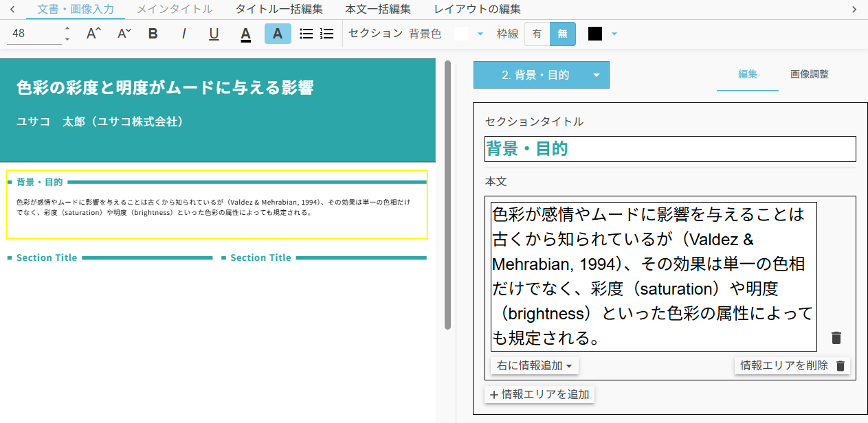Viewport: 868px width, 423px height.
Task: Toggle the highlighted A text background button
Action: (x=278, y=34)
